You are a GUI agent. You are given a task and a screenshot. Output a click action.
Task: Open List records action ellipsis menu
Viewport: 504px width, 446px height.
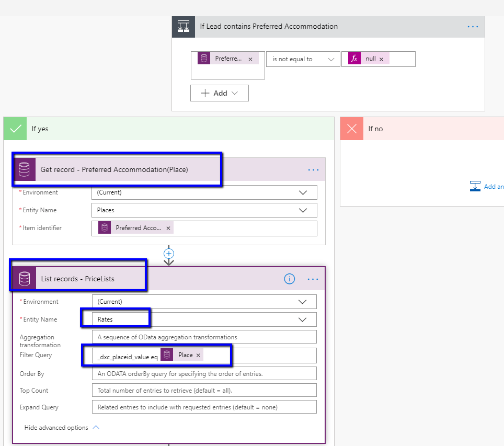(x=313, y=279)
